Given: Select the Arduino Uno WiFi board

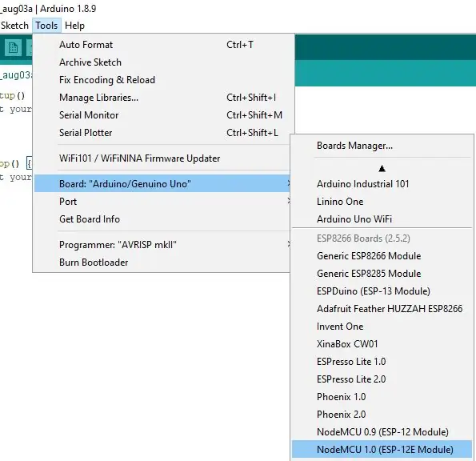Looking at the screenshot, I should (x=382, y=219).
